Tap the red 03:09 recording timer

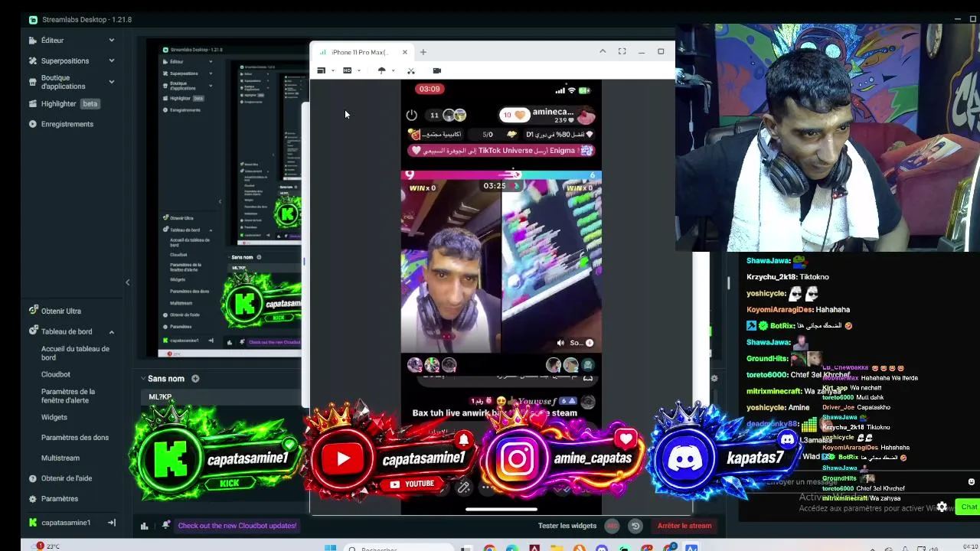430,89
